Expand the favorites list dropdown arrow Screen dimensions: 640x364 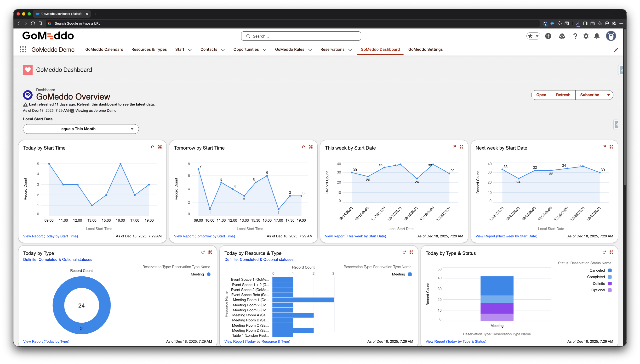tap(537, 36)
